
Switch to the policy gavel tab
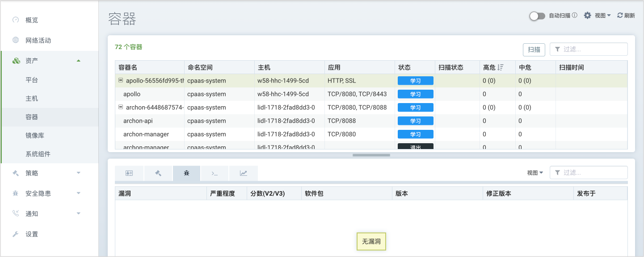[158, 174]
